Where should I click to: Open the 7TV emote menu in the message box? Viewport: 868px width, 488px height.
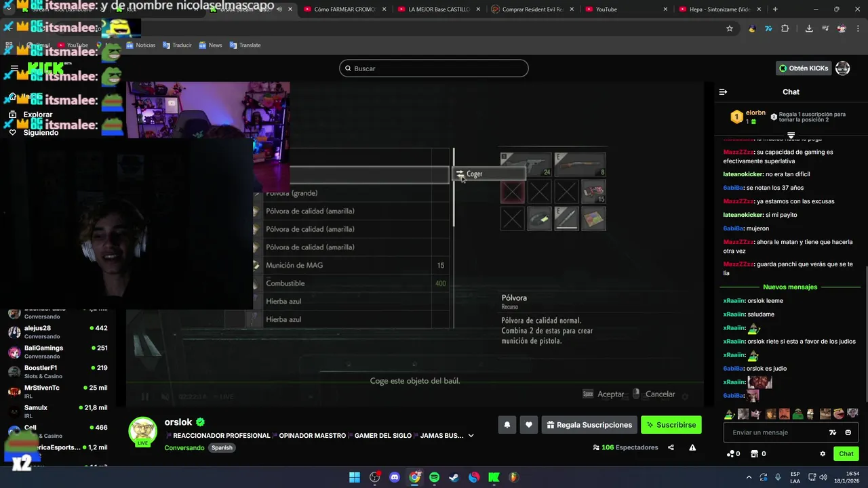coord(833,432)
